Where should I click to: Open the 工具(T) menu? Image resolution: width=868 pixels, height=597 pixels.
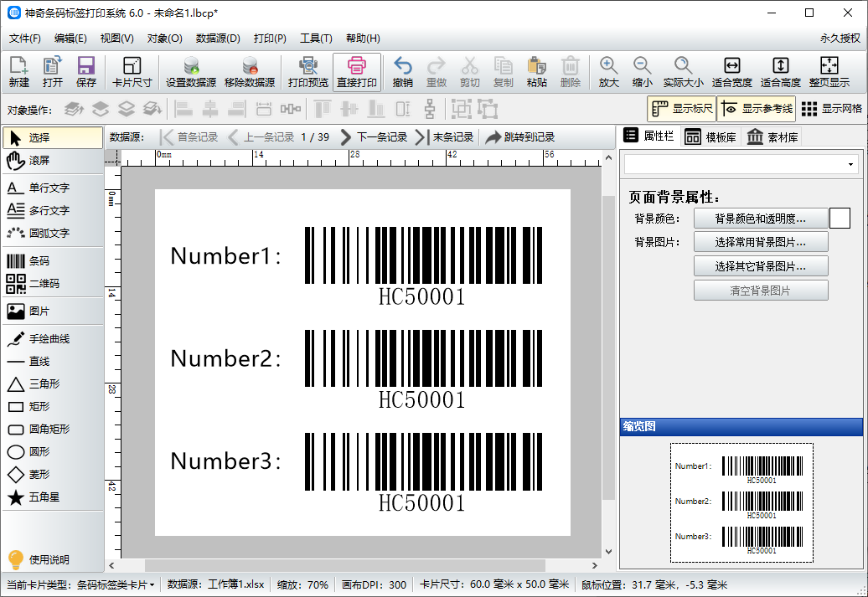[x=316, y=39]
